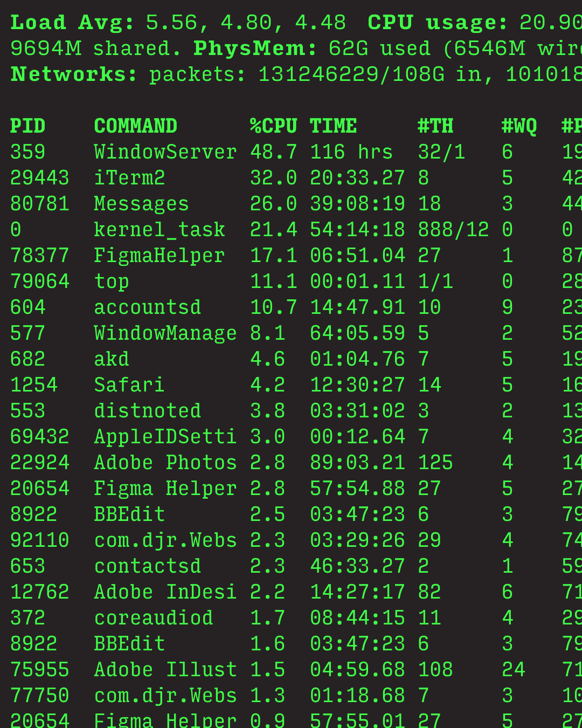Click the TIME column header

coord(333,126)
